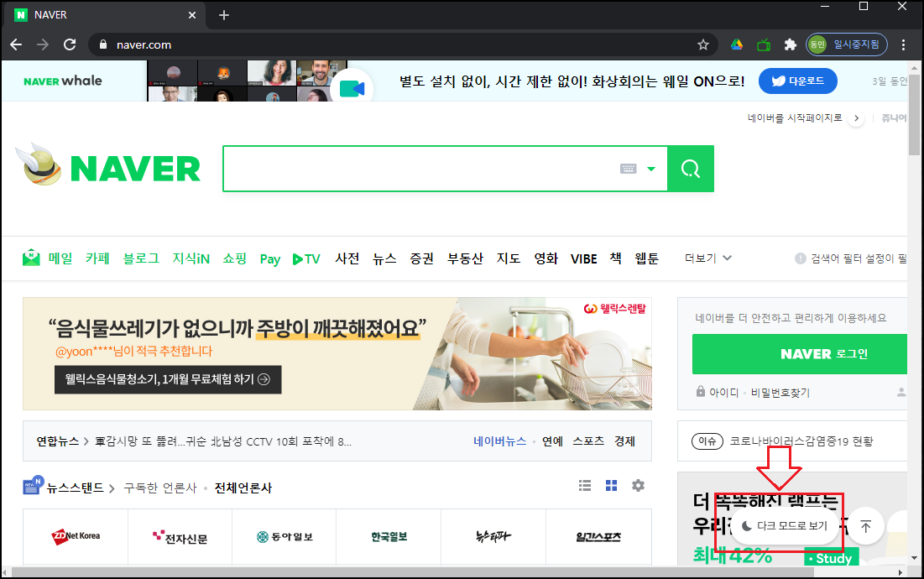Switch to 전체언론사 tab
The width and height of the screenshot is (924, 579).
click(243, 488)
